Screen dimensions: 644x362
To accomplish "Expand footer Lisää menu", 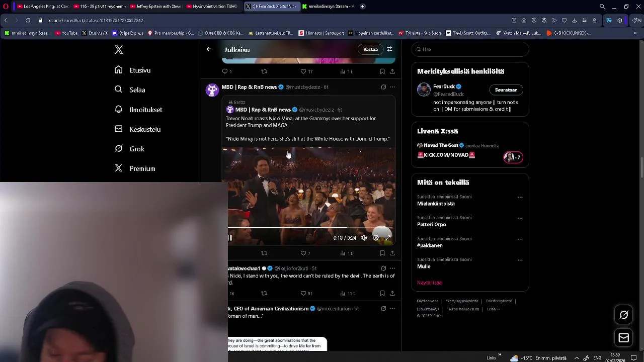I will coord(493,309).
